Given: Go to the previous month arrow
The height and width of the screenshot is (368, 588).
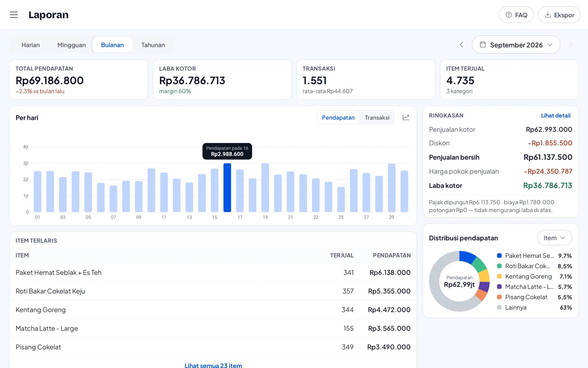Looking at the screenshot, I should [x=462, y=45].
